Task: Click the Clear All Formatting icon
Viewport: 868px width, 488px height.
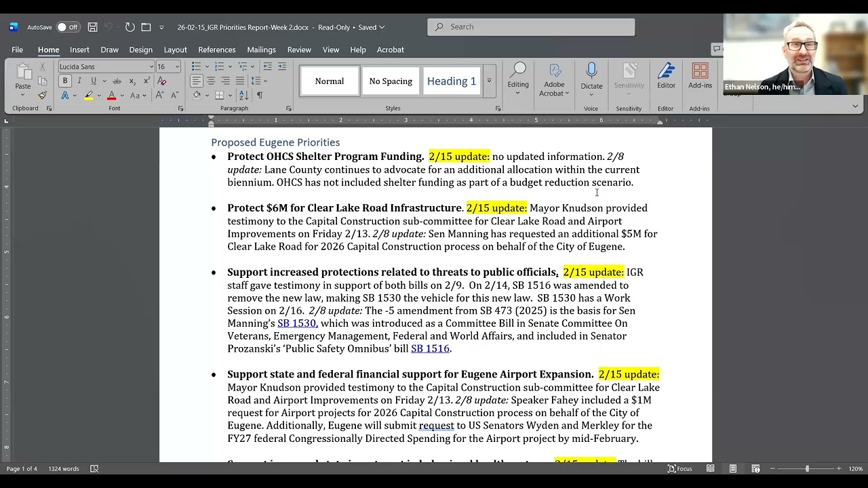Action: 161,81
